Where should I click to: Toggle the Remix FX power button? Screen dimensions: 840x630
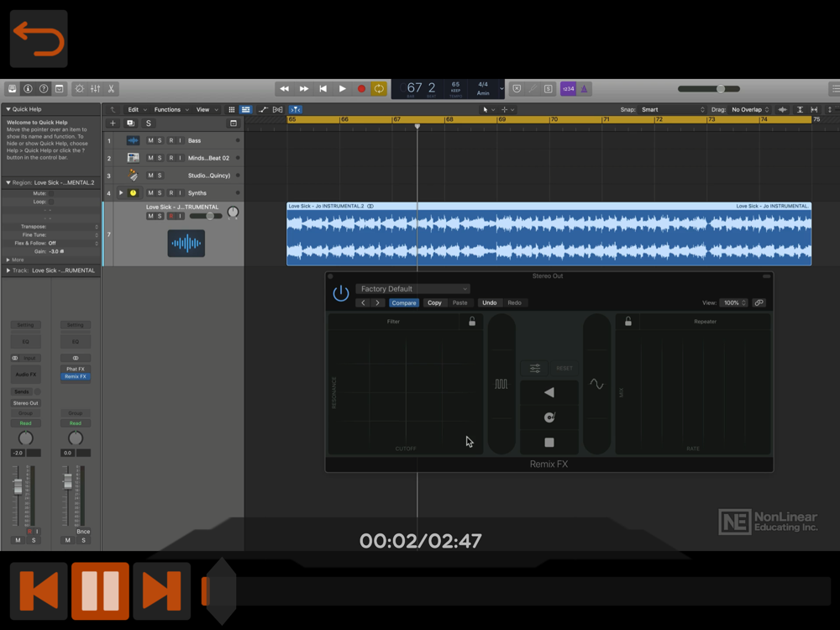tap(341, 293)
